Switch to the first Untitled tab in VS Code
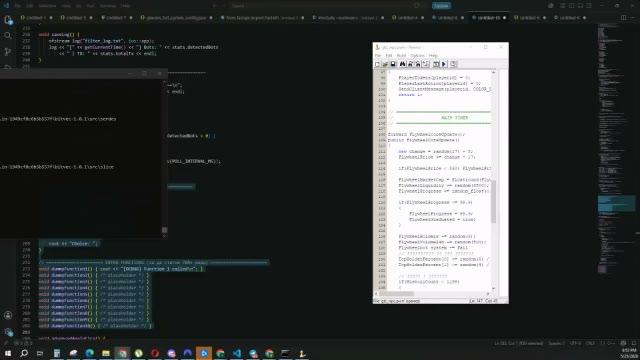 tap(36, 18)
